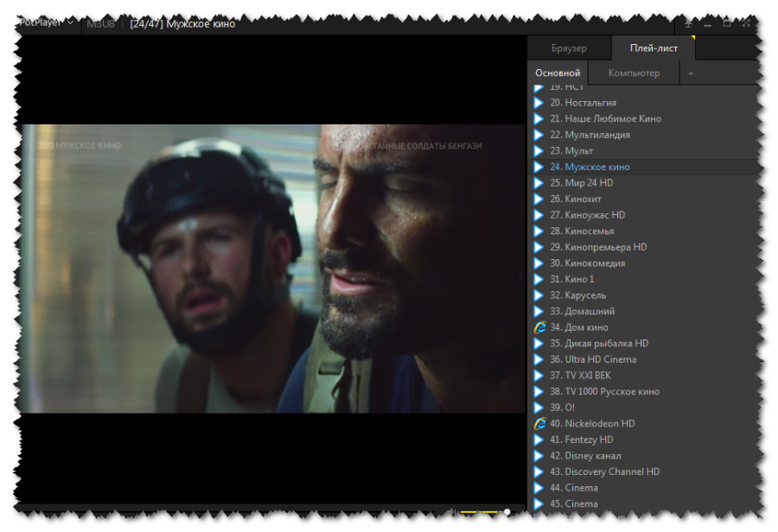The width and height of the screenshot is (778, 532).
Task: Select 43. Discovery Channel HD entry
Action: click(644, 472)
